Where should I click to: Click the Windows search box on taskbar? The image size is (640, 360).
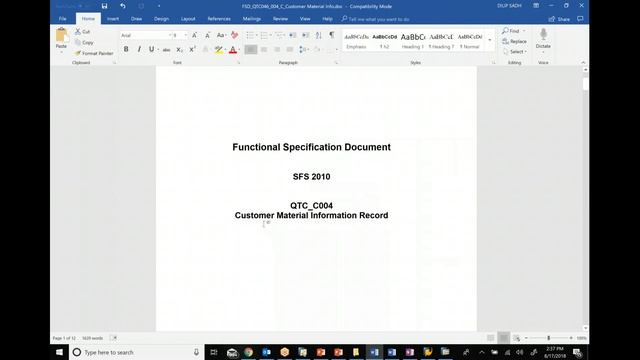tap(136, 352)
